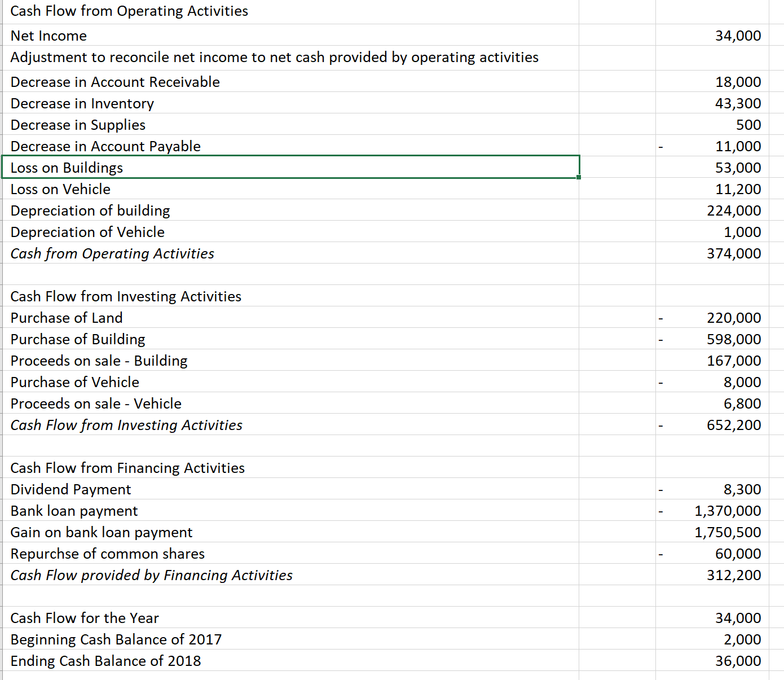Select the Cash from Operating Activities label
Image resolution: width=784 pixels, height=680 pixels.
[112, 253]
